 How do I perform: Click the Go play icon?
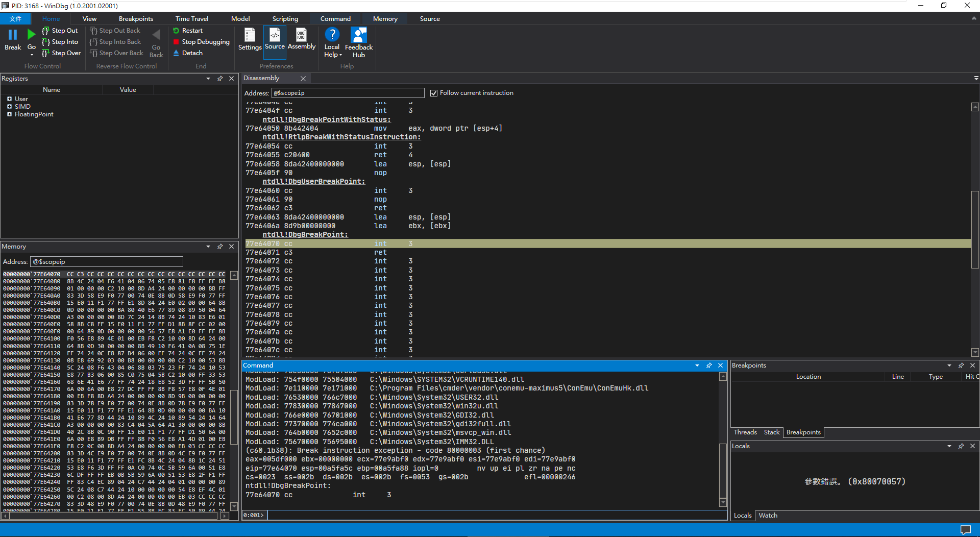click(x=31, y=35)
